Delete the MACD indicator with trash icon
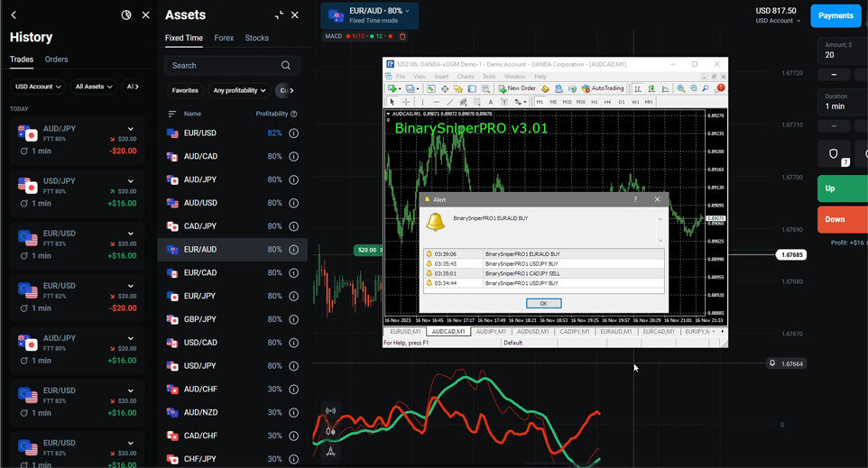This screenshot has height=468, width=868. pos(402,36)
